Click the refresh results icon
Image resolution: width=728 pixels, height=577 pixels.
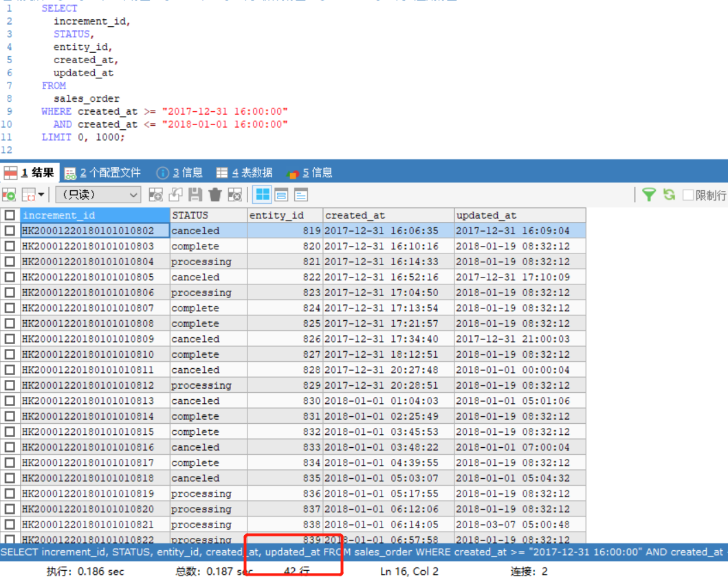(669, 195)
